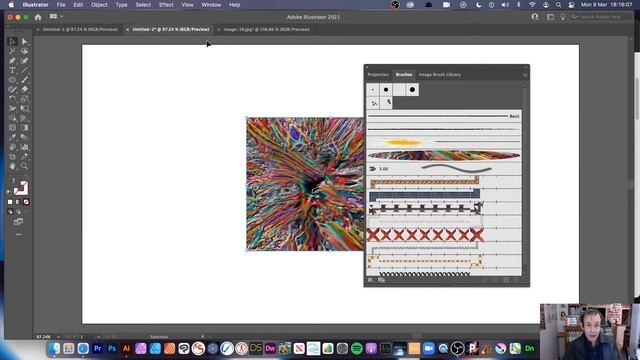Open Brush Libraries menu button
This screenshot has width=640, height=360.
point(370,280)
